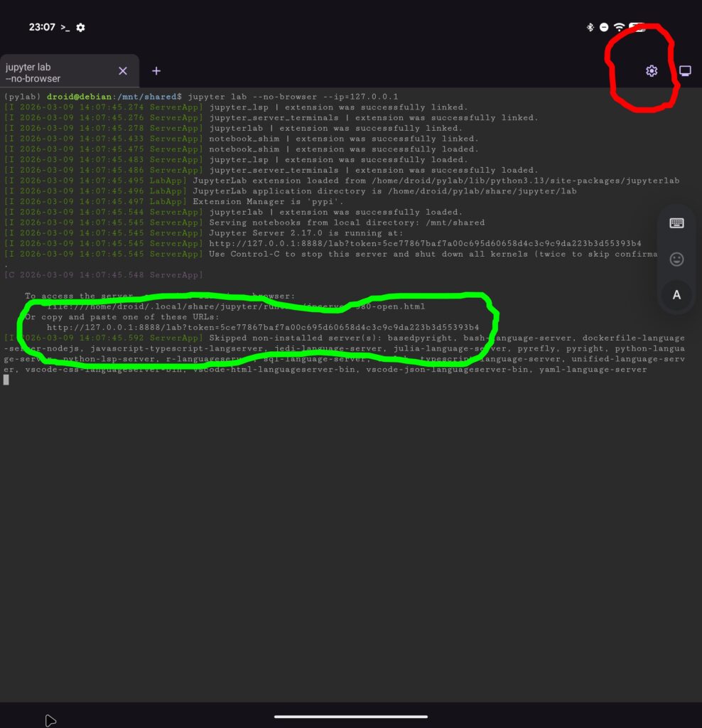Open emoji picker in floating panel
This screenshot has height=728, width=702.
[x=676, y=259]
